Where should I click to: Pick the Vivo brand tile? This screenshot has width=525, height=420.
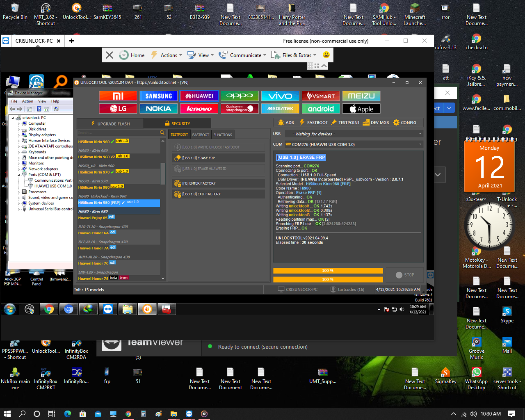[x=281, y=96]
